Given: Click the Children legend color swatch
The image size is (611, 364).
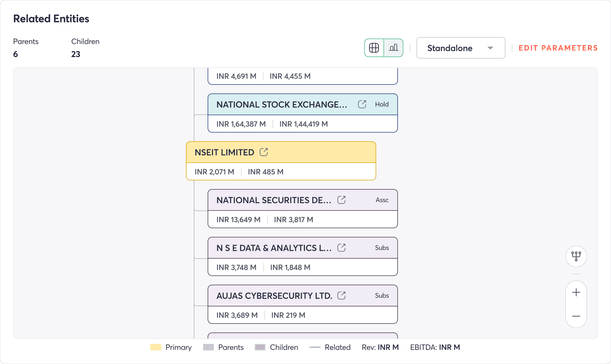Looking at the screenshot, I should pyautogui.click(x=260, y=347).
